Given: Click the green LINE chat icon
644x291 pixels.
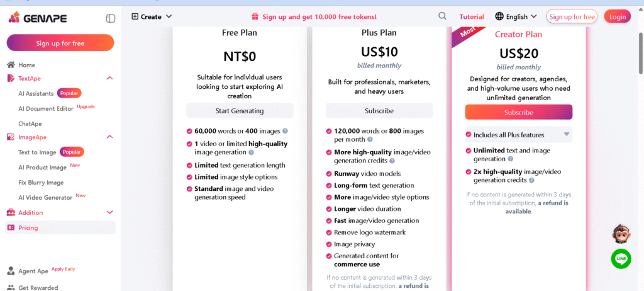Looking at the screenshot, I should pos(621,258).
